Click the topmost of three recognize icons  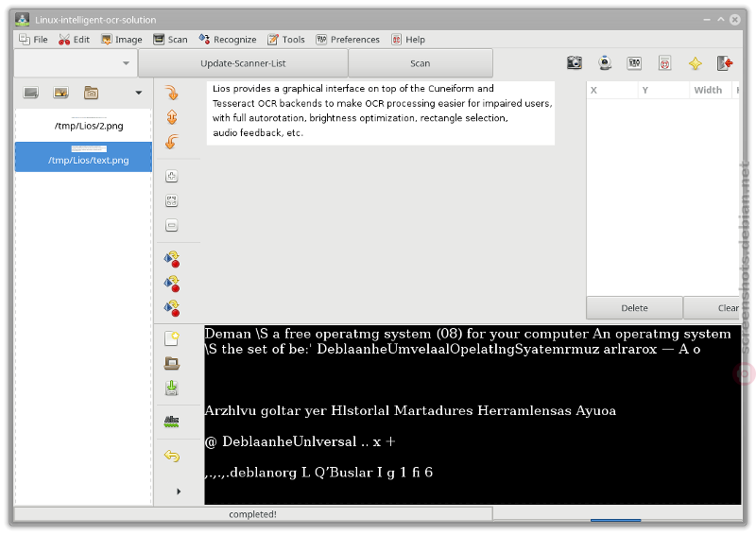[x=172, y=259]
